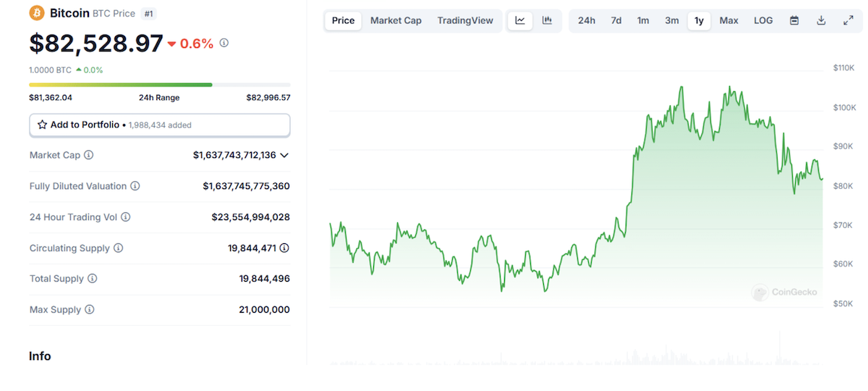The height and width of the screenshot is (391, 868).
Task: Click the Info section heading
Action: (x=40, y=356)
